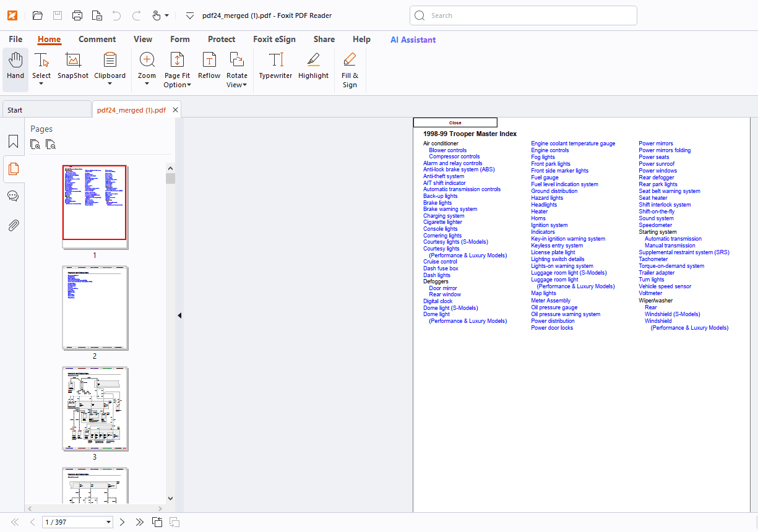Click the Print icon in title bar
This screenshot has width=758, height=532.
77,15
